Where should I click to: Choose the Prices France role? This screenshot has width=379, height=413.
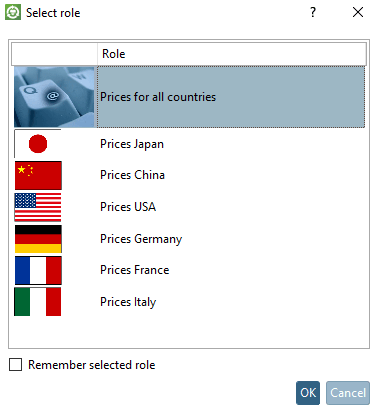coord(135,270)
